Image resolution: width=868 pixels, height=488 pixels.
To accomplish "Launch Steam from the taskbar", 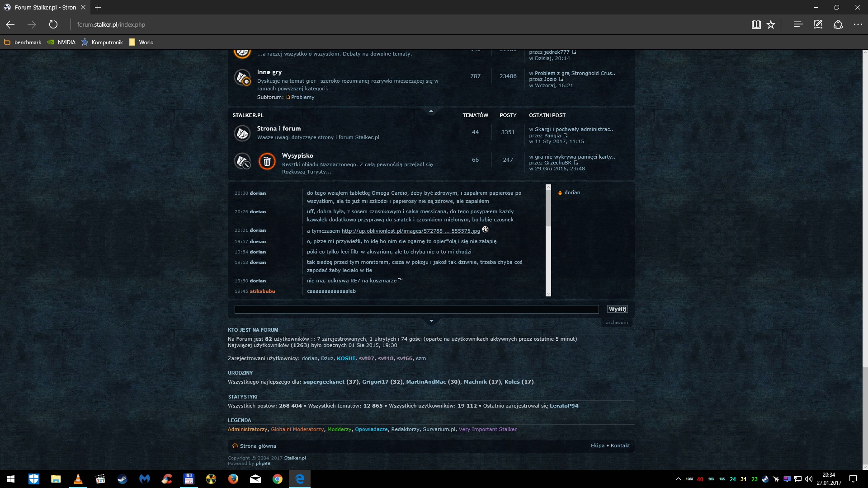I will click(122, 479).
